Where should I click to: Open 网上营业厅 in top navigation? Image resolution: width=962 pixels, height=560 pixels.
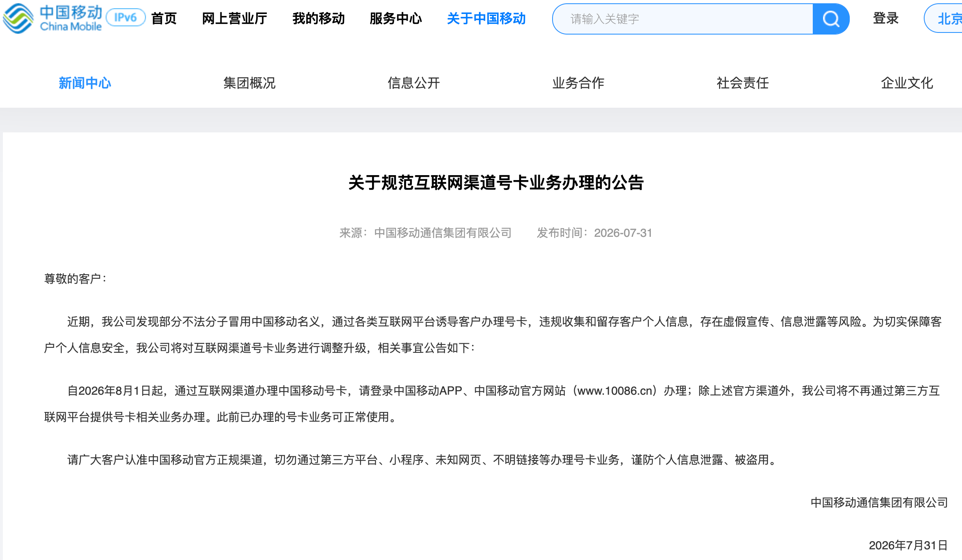(x=235, y=19)
